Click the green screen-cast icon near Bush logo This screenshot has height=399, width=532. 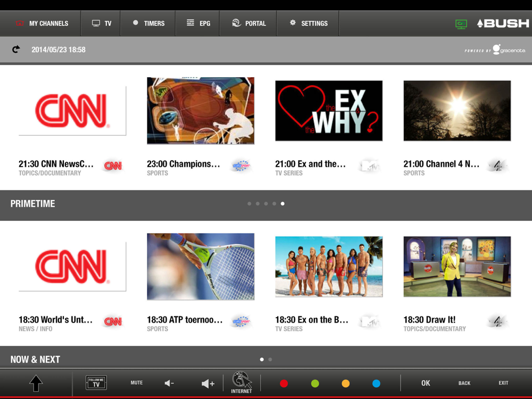[x=461, y=24]
